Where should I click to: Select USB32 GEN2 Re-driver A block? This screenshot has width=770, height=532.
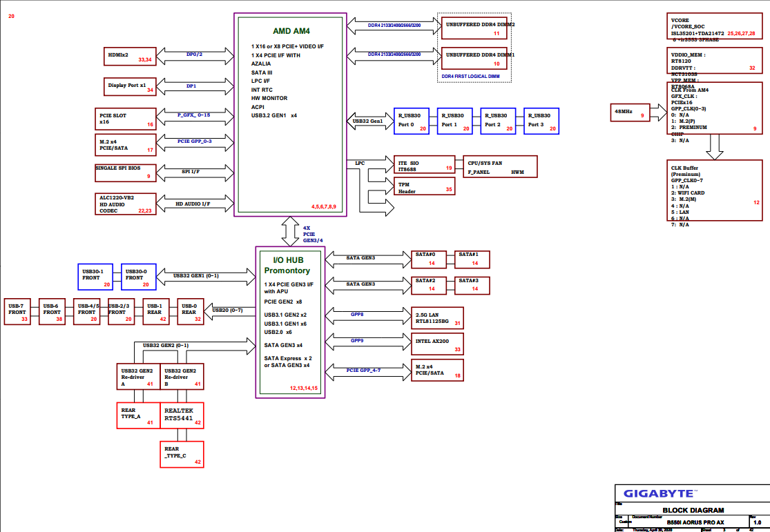pyautogui.click(x=139, y=377)
